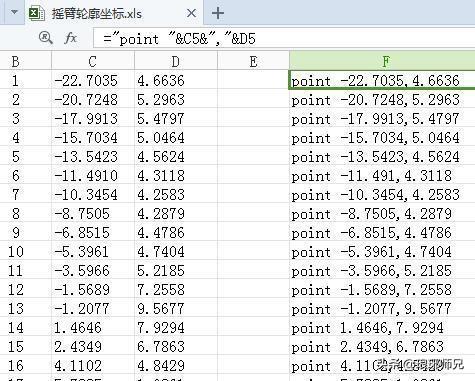The height and width of the screenshot is (381, 475).
Task: Click into the formula bar input
Action: (x=284, y=38)
